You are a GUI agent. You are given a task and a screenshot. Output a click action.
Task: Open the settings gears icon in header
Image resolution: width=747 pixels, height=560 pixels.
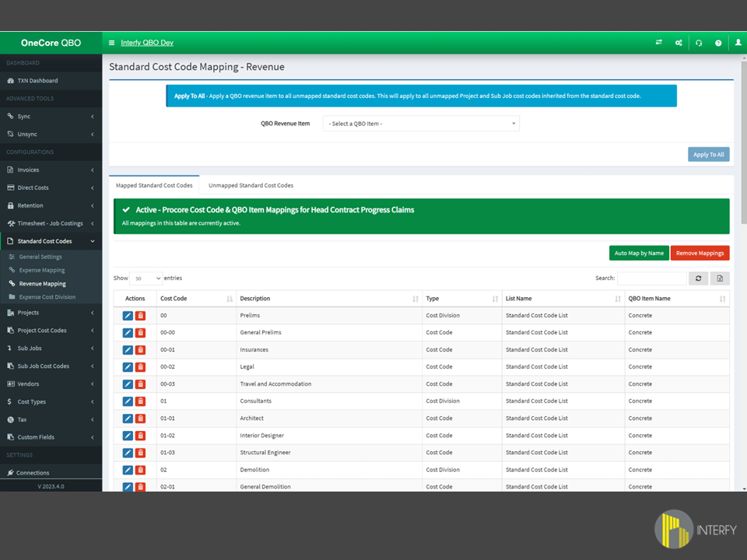tap(679, 43)
